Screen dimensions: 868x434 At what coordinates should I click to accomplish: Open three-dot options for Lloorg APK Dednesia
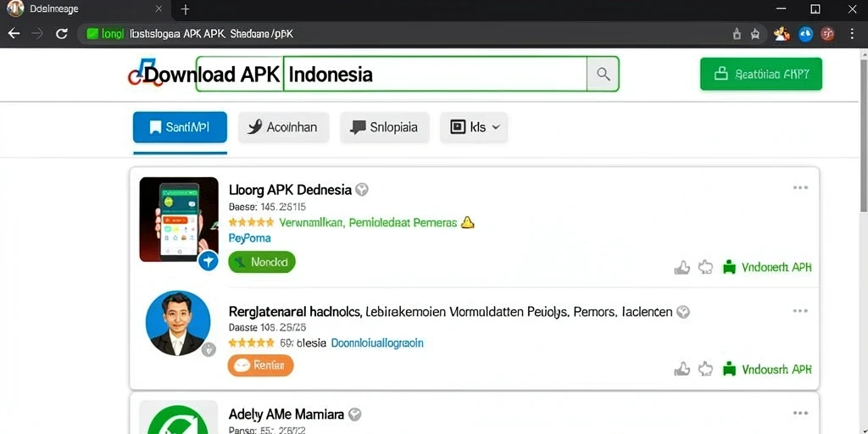pyautogui.click(x=800, y=187)
